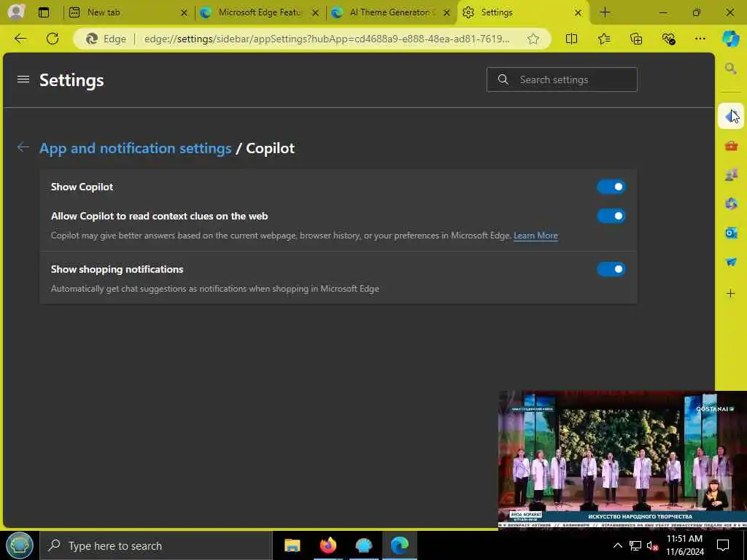
Task: Open the Settings hamburger menu
Action: click(x=23, y=79)
